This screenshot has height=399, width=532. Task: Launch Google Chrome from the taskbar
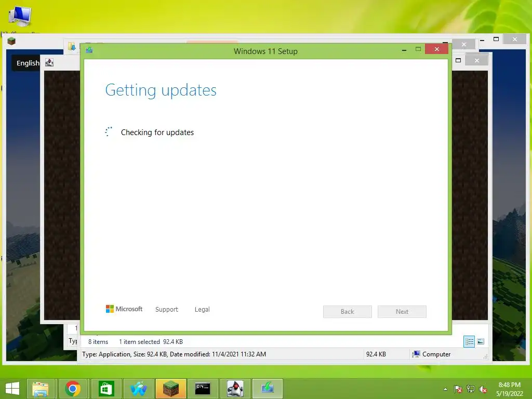pyautogui.click(x=73, y=389)
